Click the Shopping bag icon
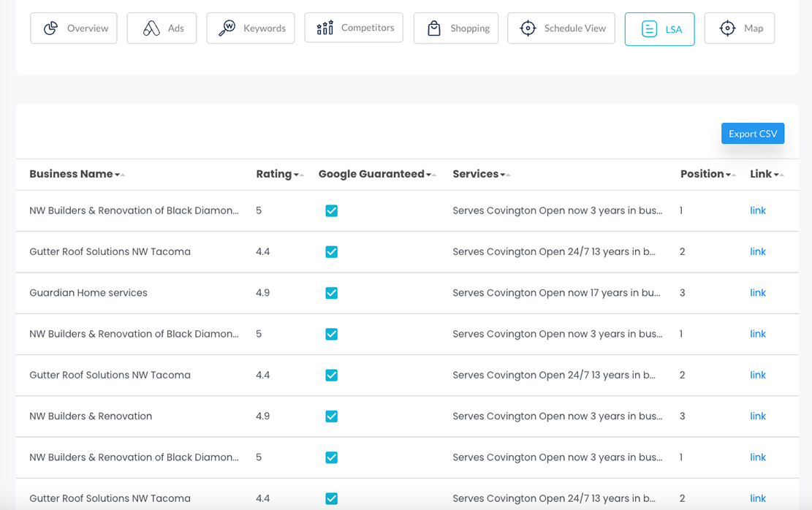812x510 pixels. [x=434, y=28]
